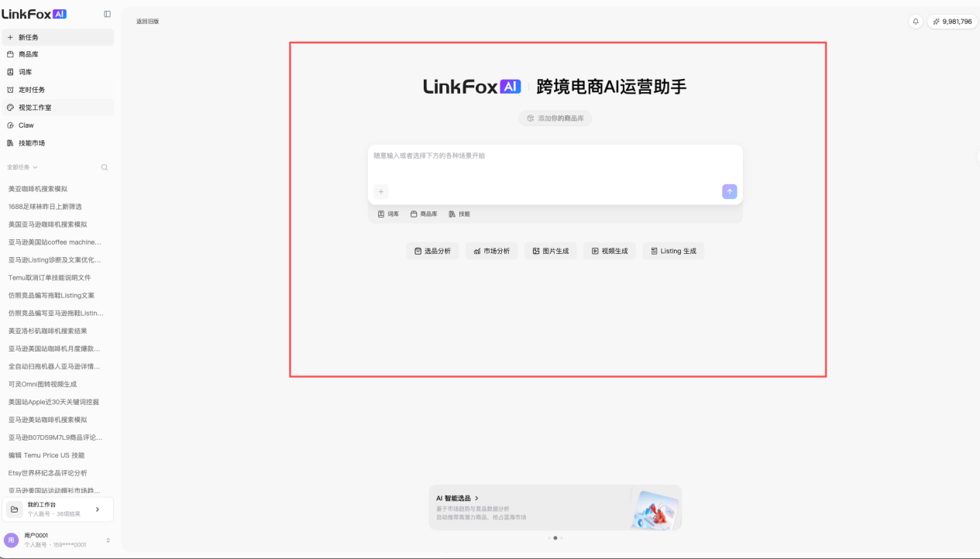This screenshot has height=559, width=980.
Task: Open the 用户0001 account switcher
Action: pyautogui.click(x=57, y=540)
